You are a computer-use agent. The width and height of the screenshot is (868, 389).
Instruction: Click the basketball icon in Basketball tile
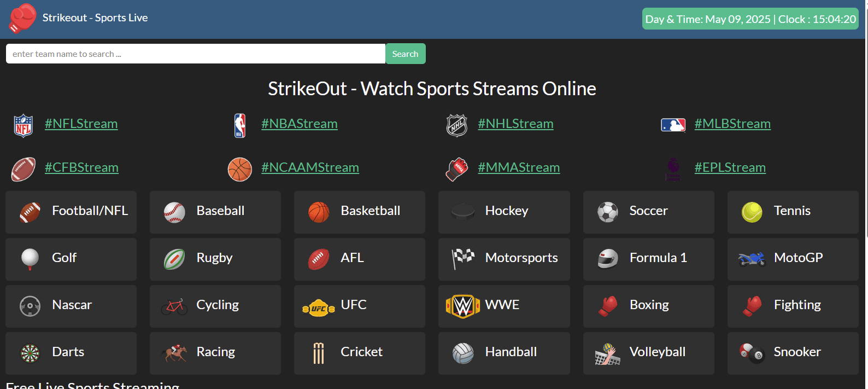click(x=319, y=212)
